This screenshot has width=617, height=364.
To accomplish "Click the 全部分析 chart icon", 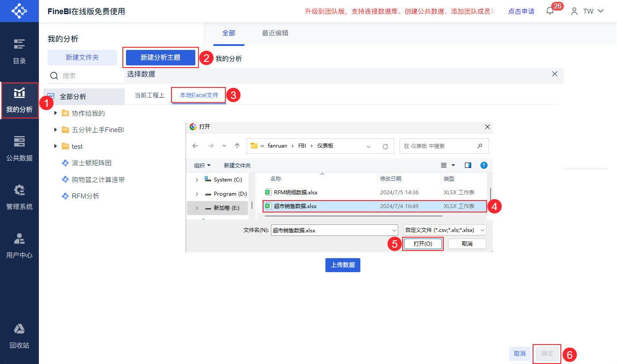I will pos(51,97).
